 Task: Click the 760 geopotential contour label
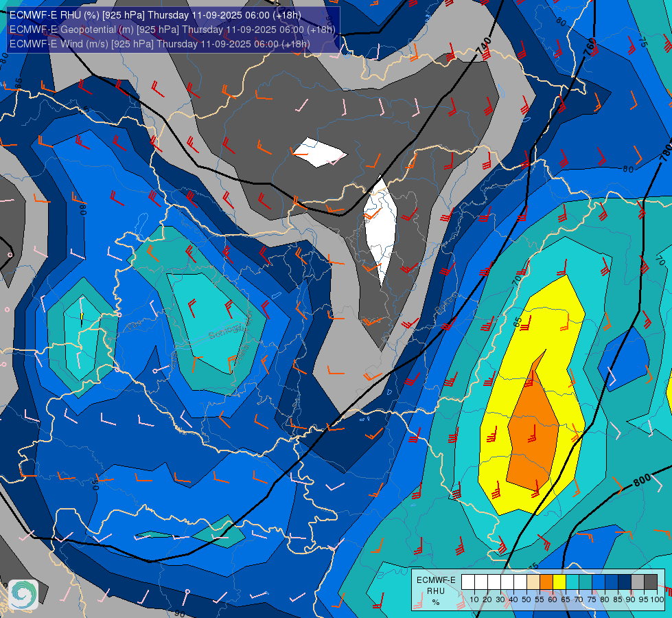(x=590, y=47)
